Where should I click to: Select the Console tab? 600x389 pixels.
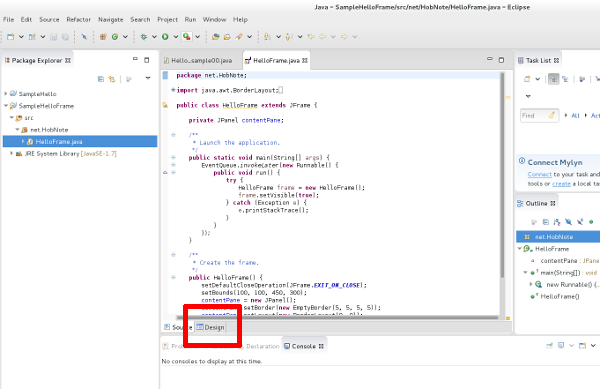point(304,346)
